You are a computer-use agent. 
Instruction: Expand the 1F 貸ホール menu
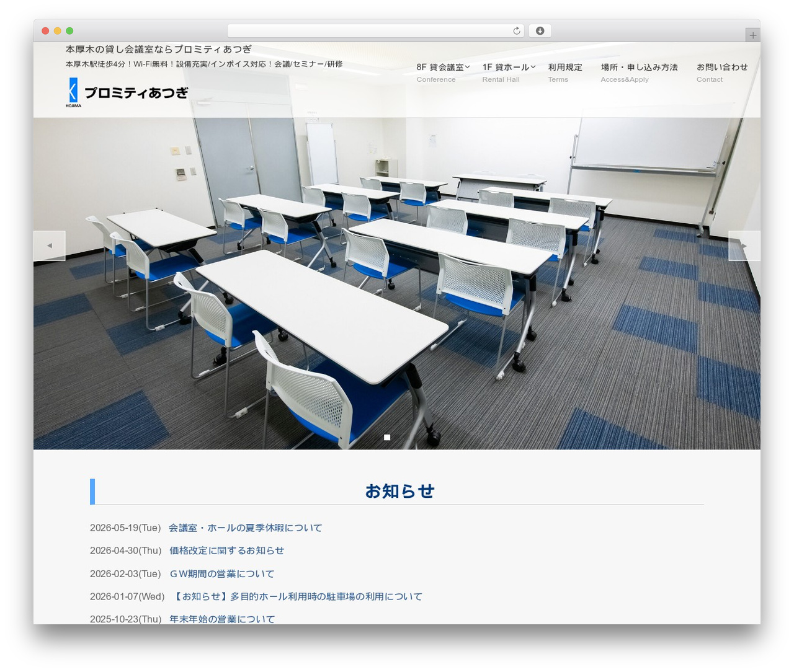point(509,72)
